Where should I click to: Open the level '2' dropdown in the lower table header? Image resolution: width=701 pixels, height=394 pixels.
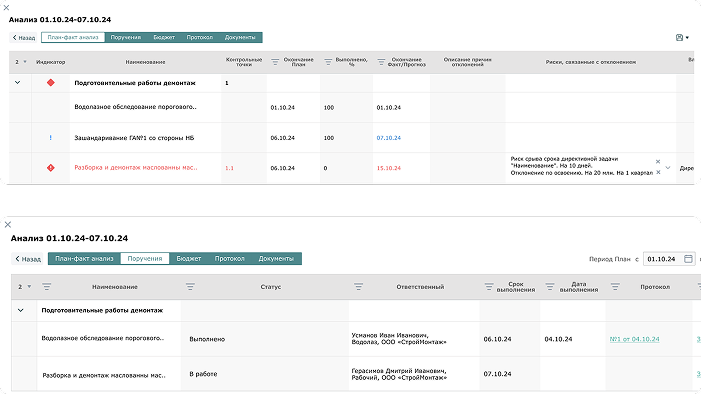pyautogui.click(x=29, y=287)
